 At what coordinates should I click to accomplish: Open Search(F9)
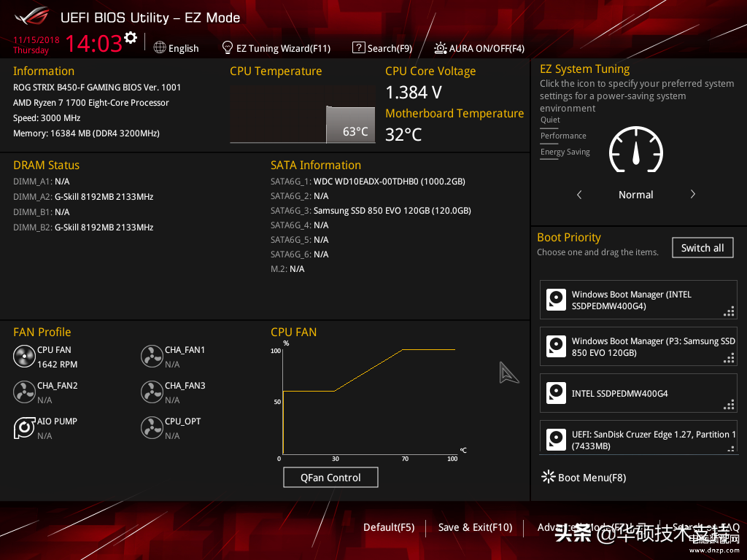(390, 48)
